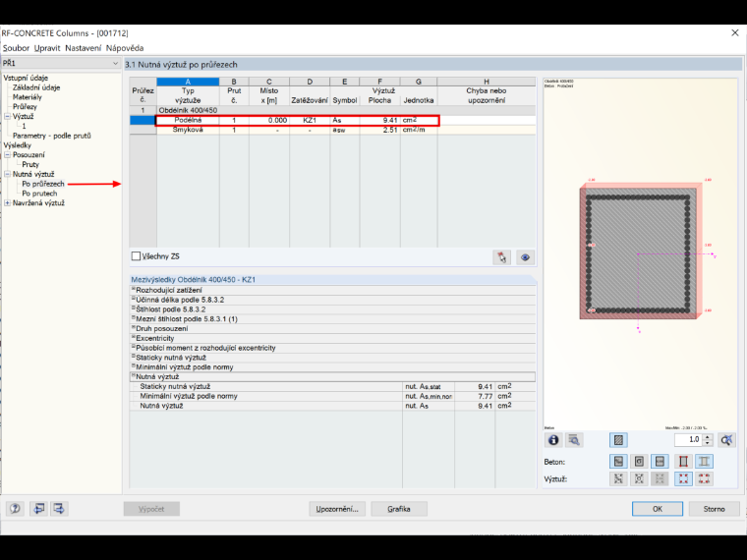Open the Soubor menu
This screenshot has height=560, width=747.
(16, 48)
